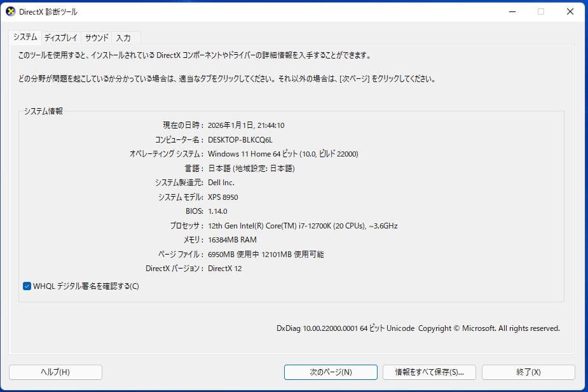The height and width of the screenshot is (392, 588).
Task: Open the ヘルプ dialog
Action: point(55,372)
